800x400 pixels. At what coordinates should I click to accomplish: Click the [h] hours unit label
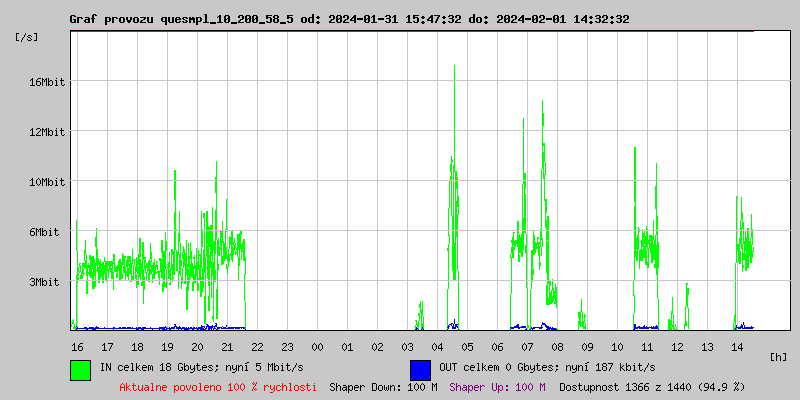pos(778,356)
